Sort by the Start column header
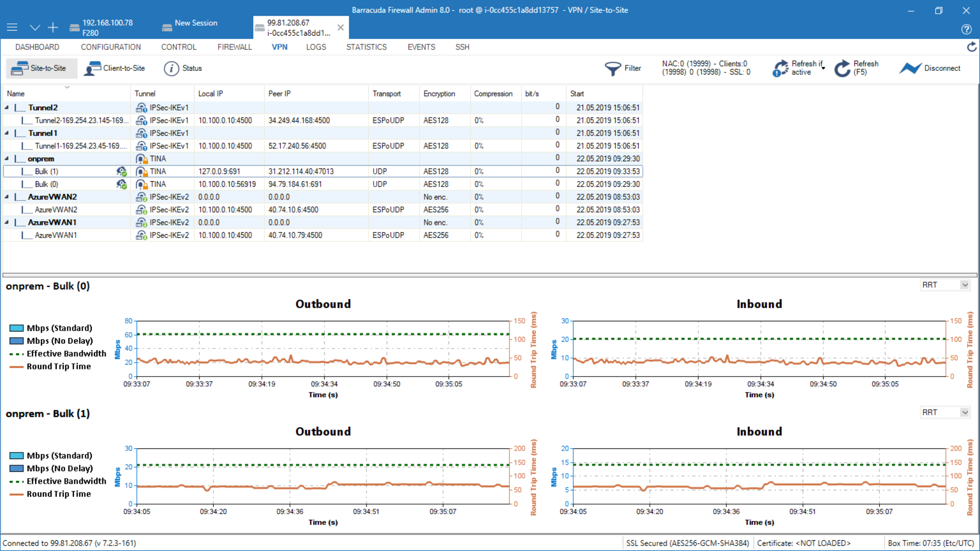 coord(604,94)
